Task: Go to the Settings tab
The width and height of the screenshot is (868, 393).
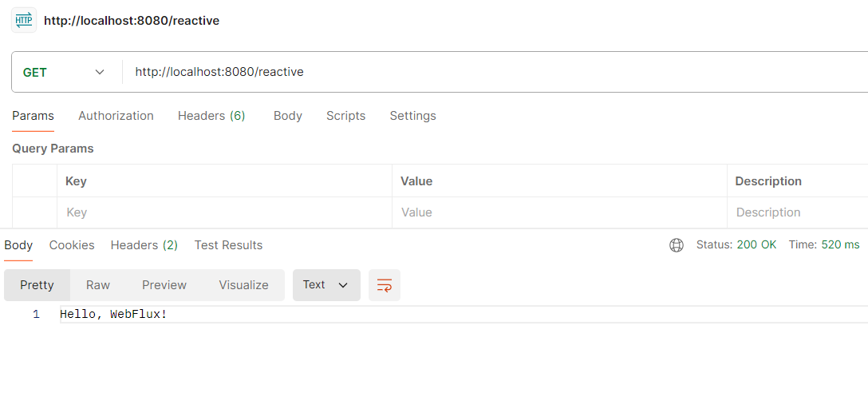Action: point(412,116)
